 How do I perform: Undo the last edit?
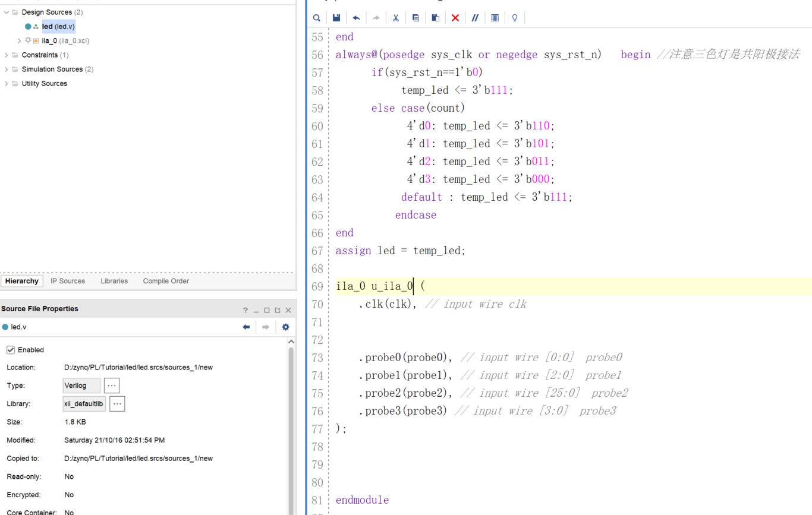click(356, 17)
